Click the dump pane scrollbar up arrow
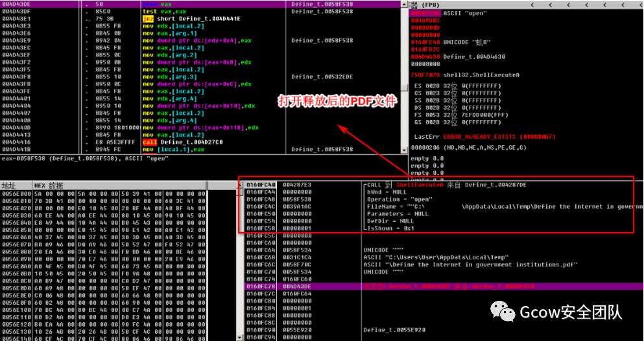The image size is (644, 341). pos(241,185)
